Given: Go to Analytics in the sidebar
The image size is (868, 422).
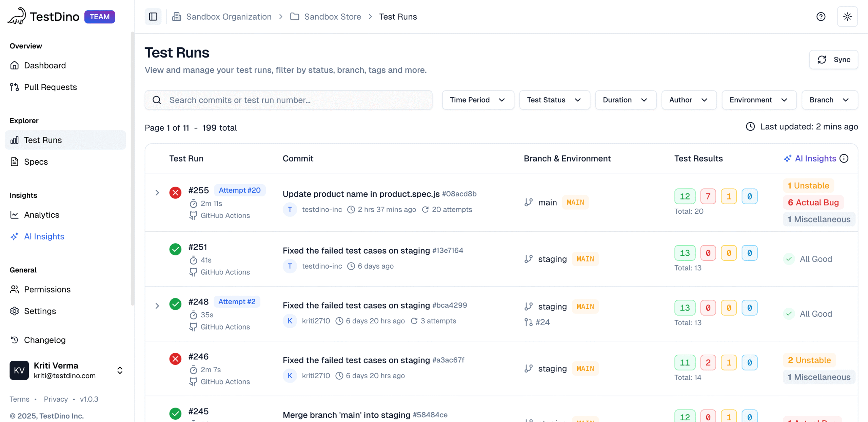Looking at the screenshot, I should (x=41, y=215).
